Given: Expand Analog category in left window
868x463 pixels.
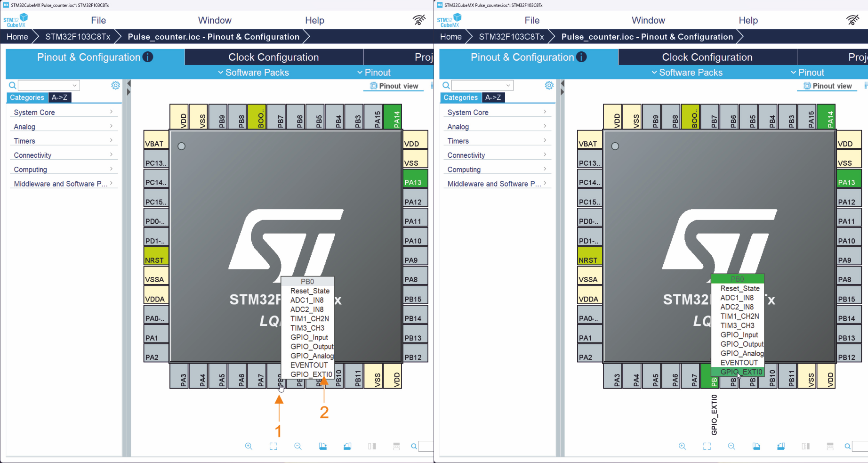Looking at the screenshot, I should click(63, 127).
